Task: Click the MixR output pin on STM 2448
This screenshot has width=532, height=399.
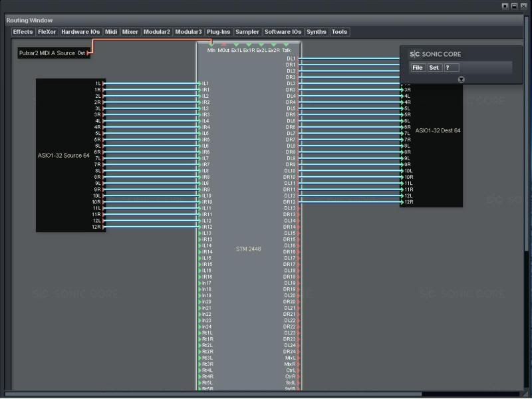Action: 298,364
